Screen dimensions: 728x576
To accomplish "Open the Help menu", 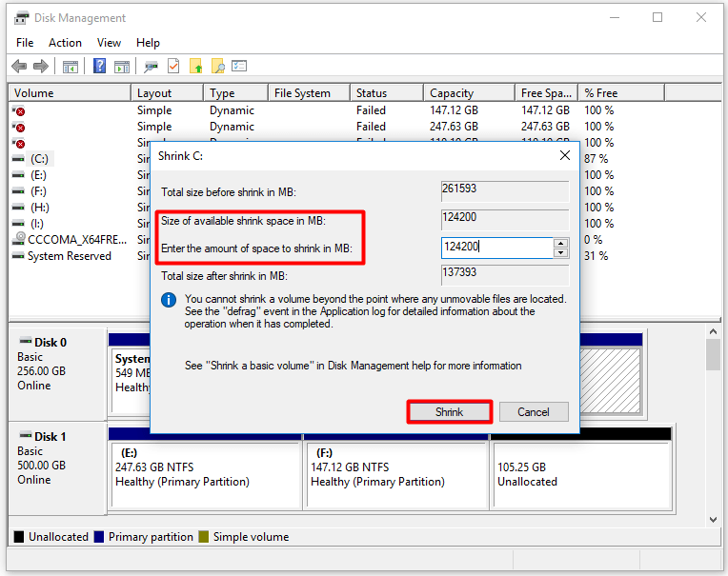I will point(148,43).
